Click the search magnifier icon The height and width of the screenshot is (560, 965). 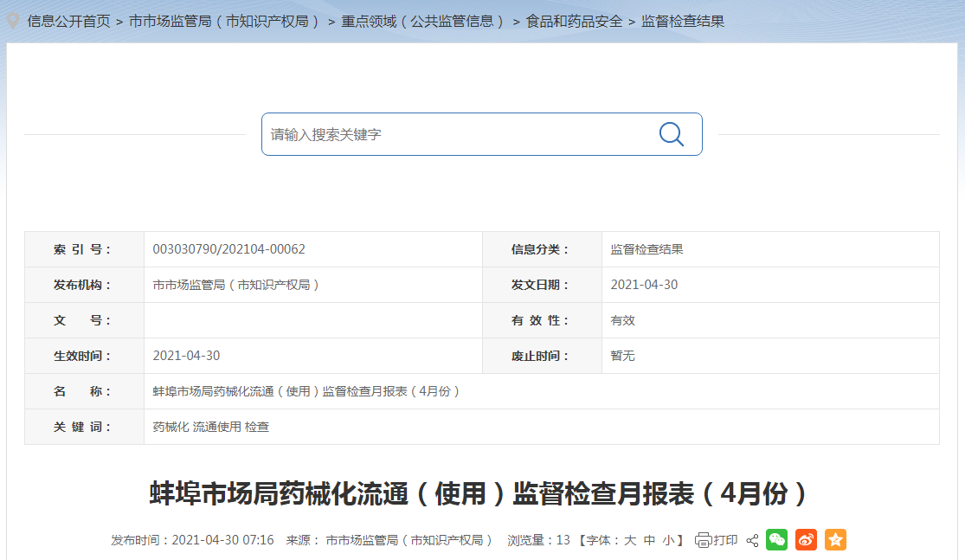672,134
